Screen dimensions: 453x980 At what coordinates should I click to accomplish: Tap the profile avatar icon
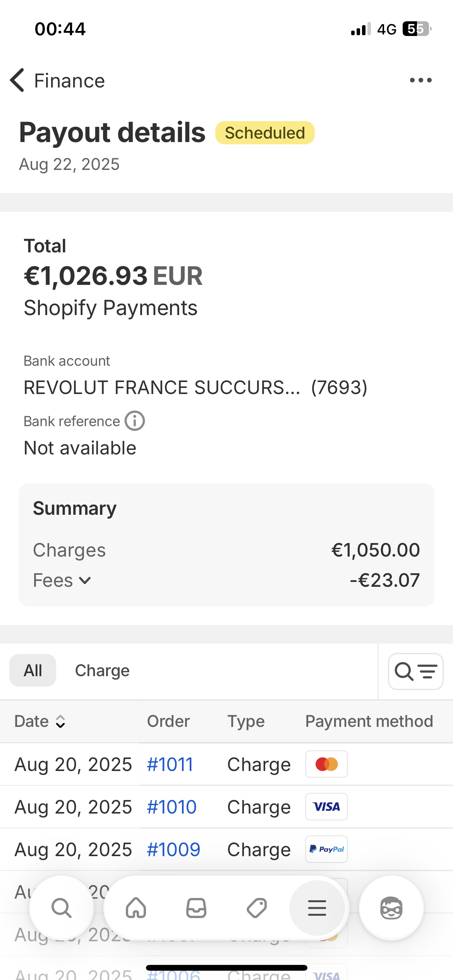click(391, 908)
